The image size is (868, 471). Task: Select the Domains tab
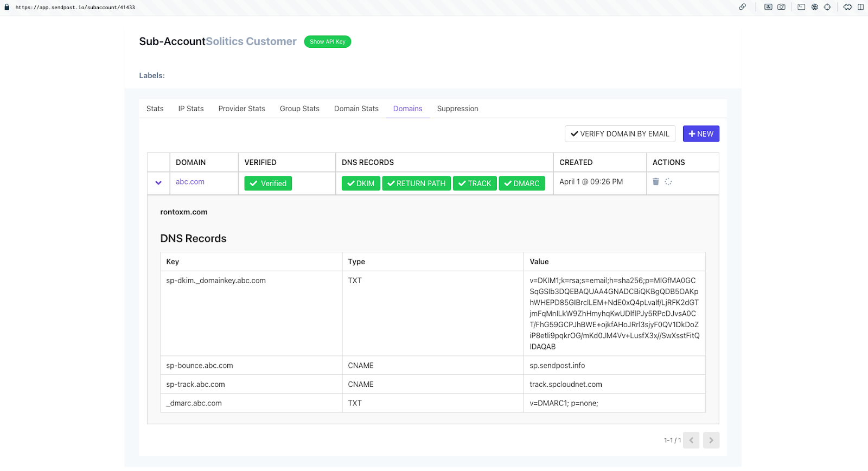point(408,109)
